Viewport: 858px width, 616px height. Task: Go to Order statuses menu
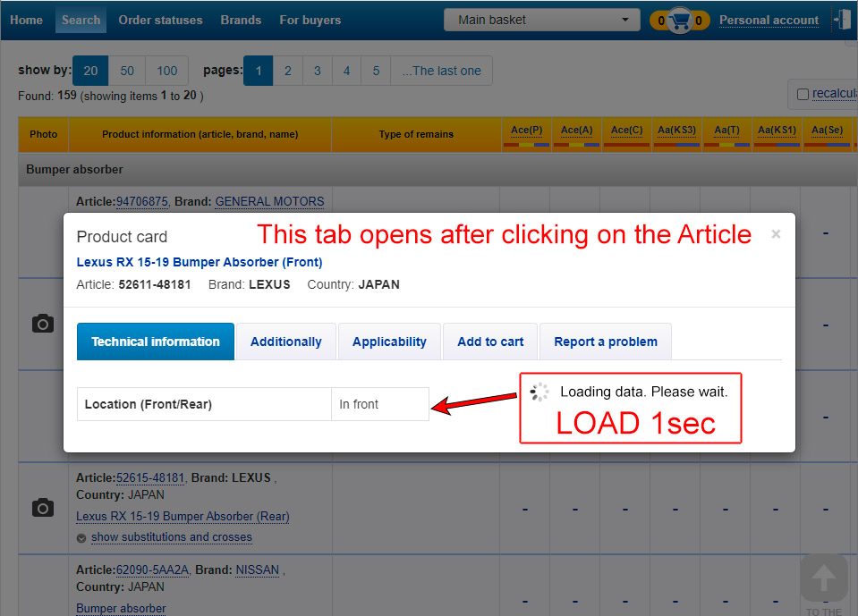(160, 20)
